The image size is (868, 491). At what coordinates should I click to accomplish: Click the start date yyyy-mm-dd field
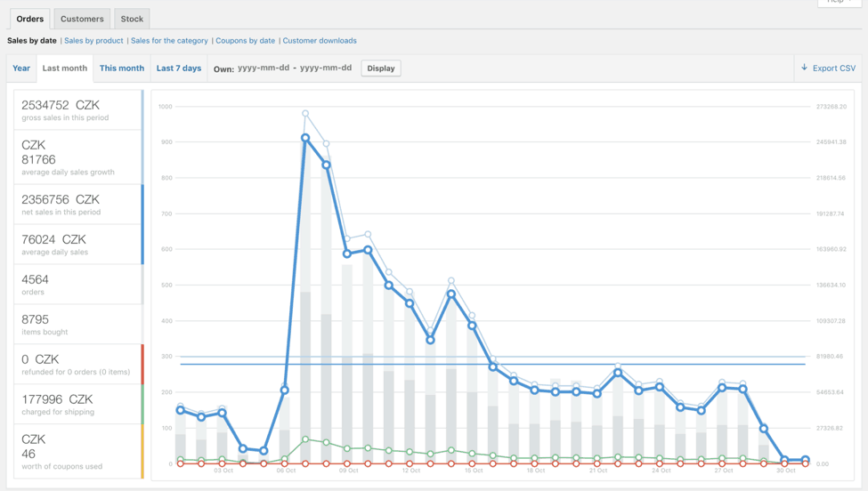pyautogui.click(x=264, y=68)
